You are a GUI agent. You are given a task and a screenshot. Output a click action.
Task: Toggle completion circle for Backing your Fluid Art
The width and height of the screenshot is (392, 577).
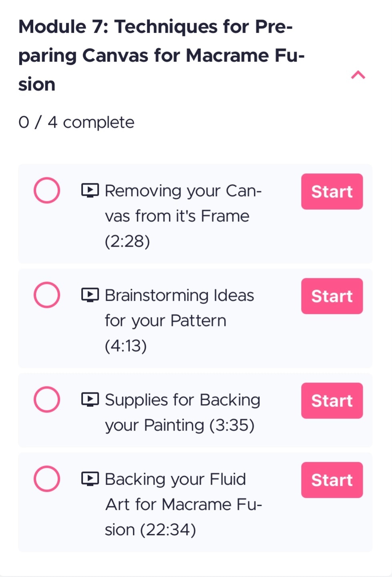[47, 478]
